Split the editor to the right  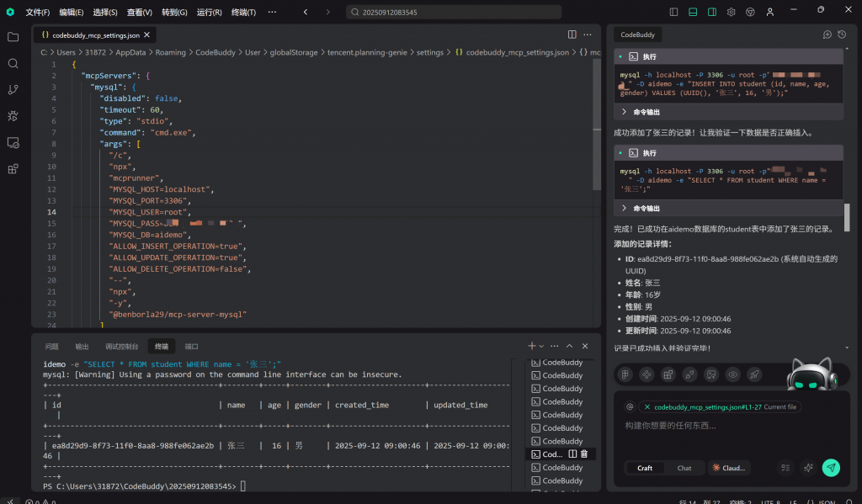(572, 34)
